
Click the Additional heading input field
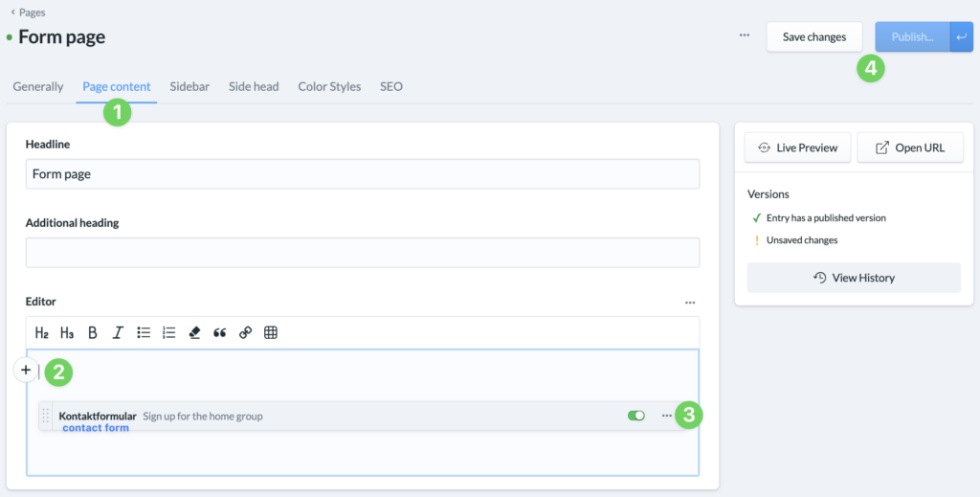[363, 252]
